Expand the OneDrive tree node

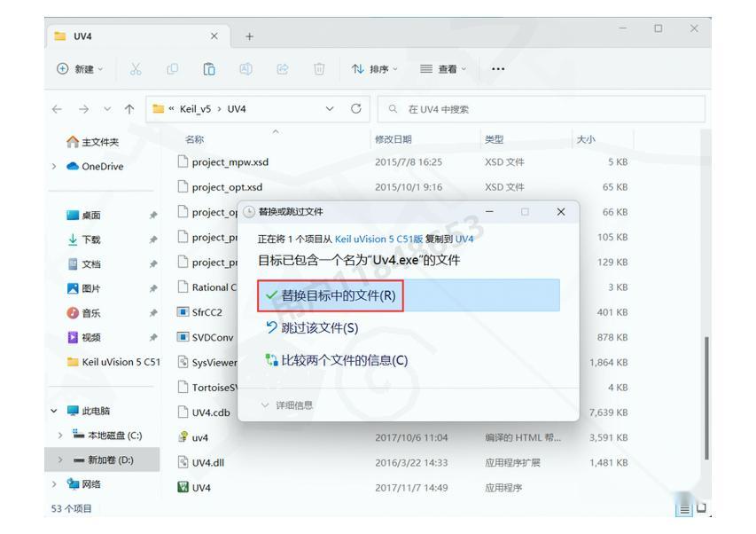tap(54, 167)
